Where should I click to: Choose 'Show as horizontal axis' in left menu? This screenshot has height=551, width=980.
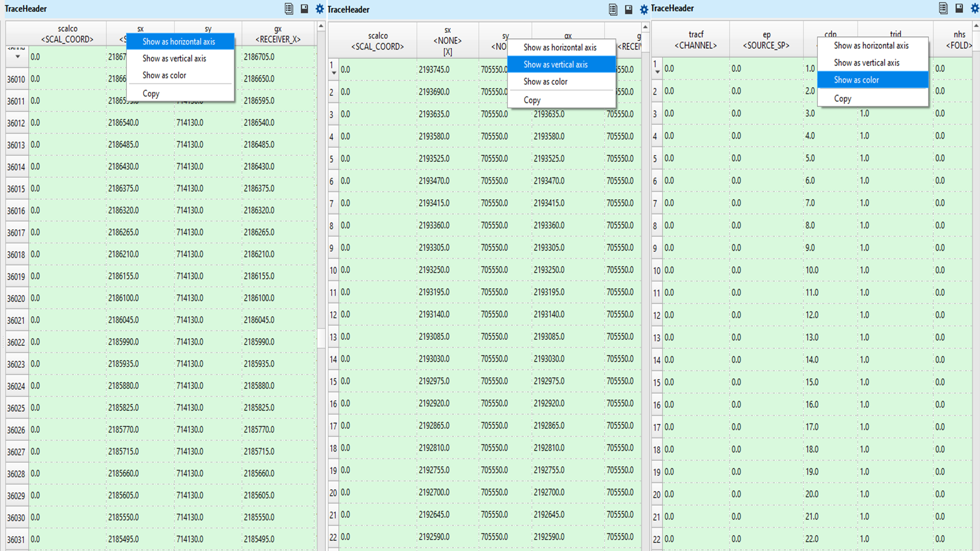(x=179, y=42)
